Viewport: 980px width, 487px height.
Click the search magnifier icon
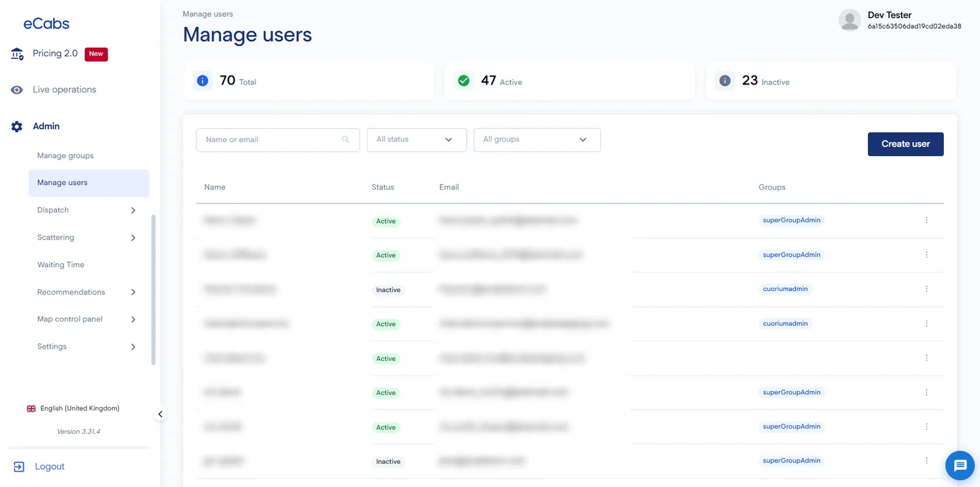345,140
